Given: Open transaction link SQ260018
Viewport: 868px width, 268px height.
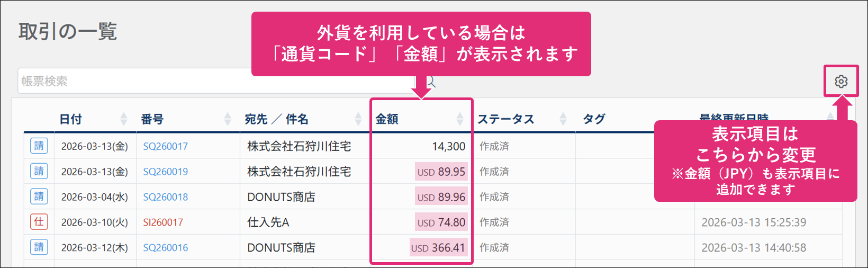Looking at the screenshot, I should pyautogui.click(x=165, y=198).
